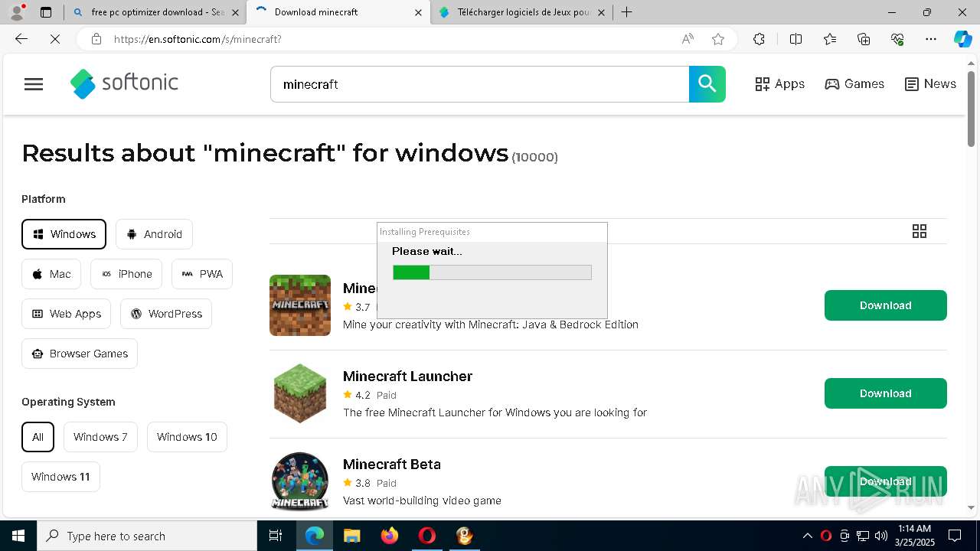Select the All operating system filter
The image size is (980, 551).
pyautogui.click(x=38, y=437)
